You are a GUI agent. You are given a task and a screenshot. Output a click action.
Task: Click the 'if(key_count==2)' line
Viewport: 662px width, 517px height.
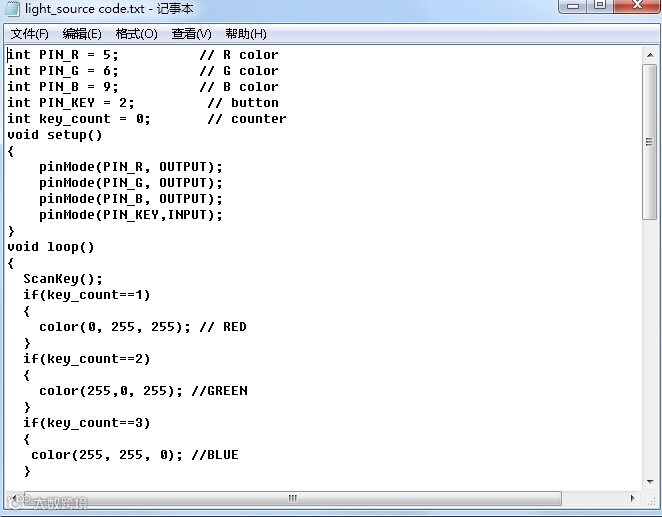87,359
